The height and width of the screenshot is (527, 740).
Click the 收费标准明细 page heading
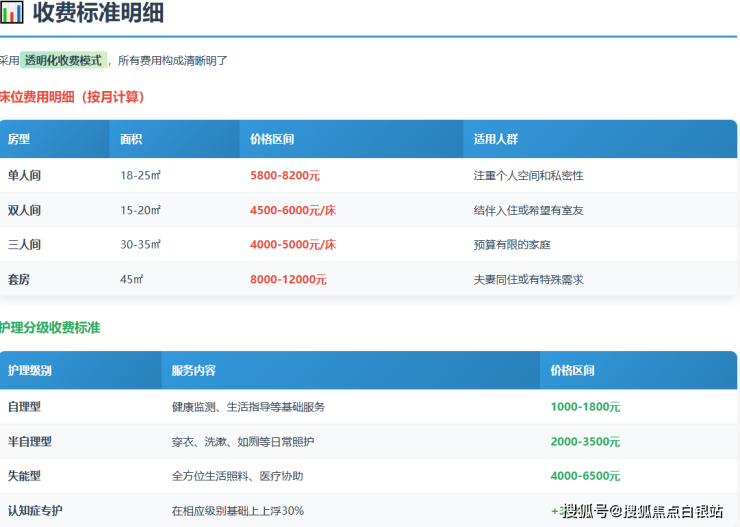coord(98,14)
